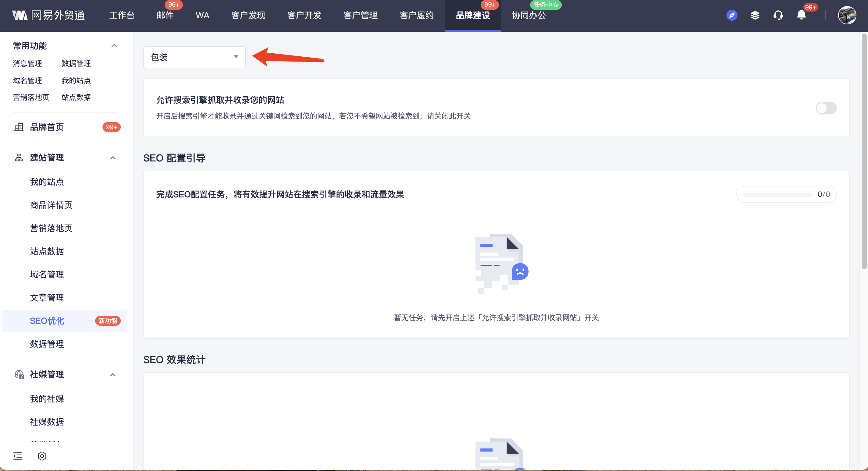Click the vertical page scrollbar
Screen dimensions: 868x471
point(864,151)
